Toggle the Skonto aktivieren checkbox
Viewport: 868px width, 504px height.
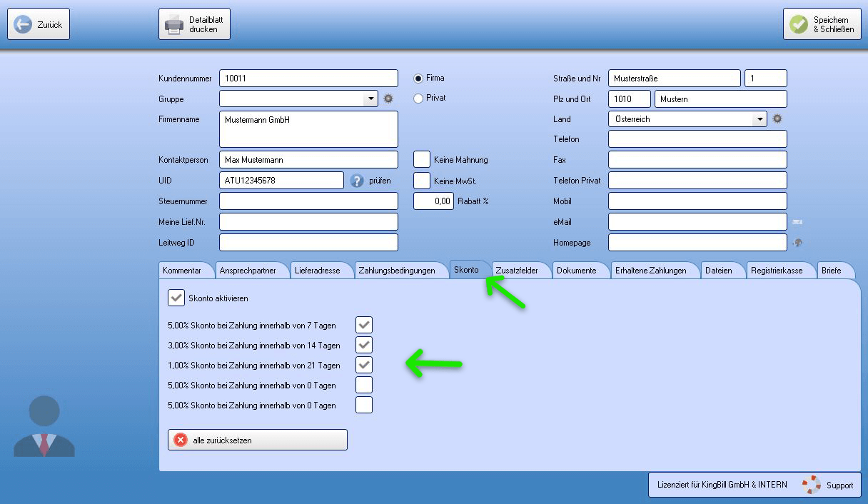point(176,298)
